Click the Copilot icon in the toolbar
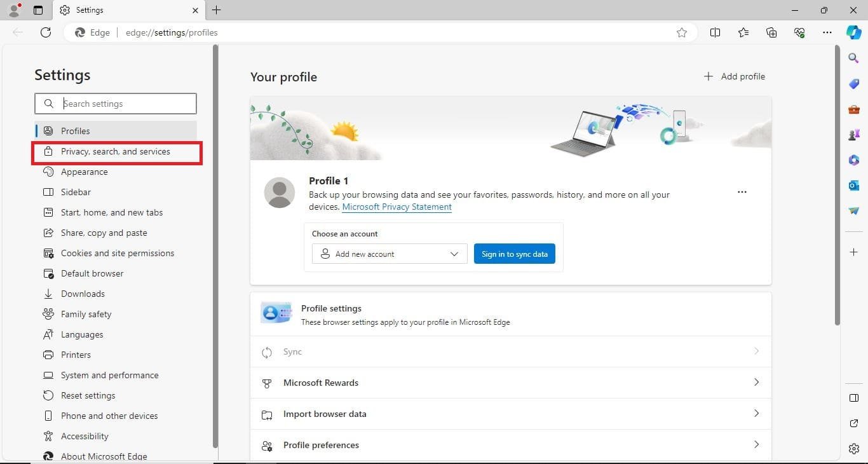The height and width of the screenshot is (464, 868). 853,32
